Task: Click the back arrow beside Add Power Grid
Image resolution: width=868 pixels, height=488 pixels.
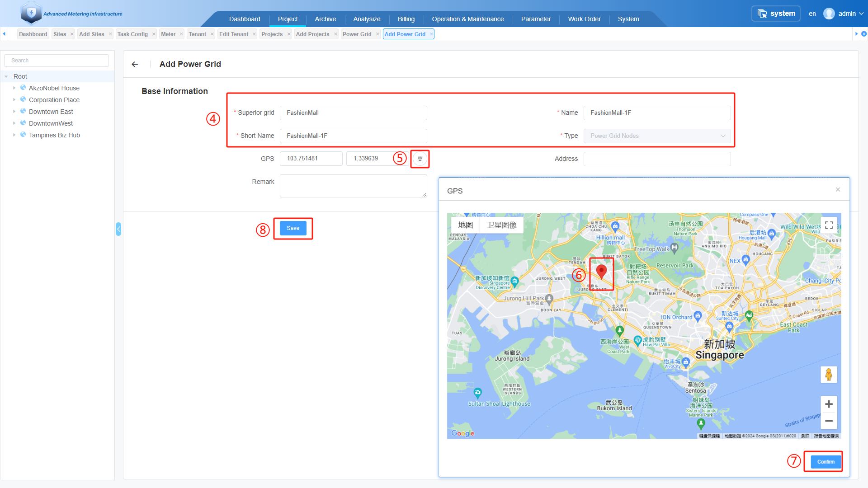Action: [135, 64]
